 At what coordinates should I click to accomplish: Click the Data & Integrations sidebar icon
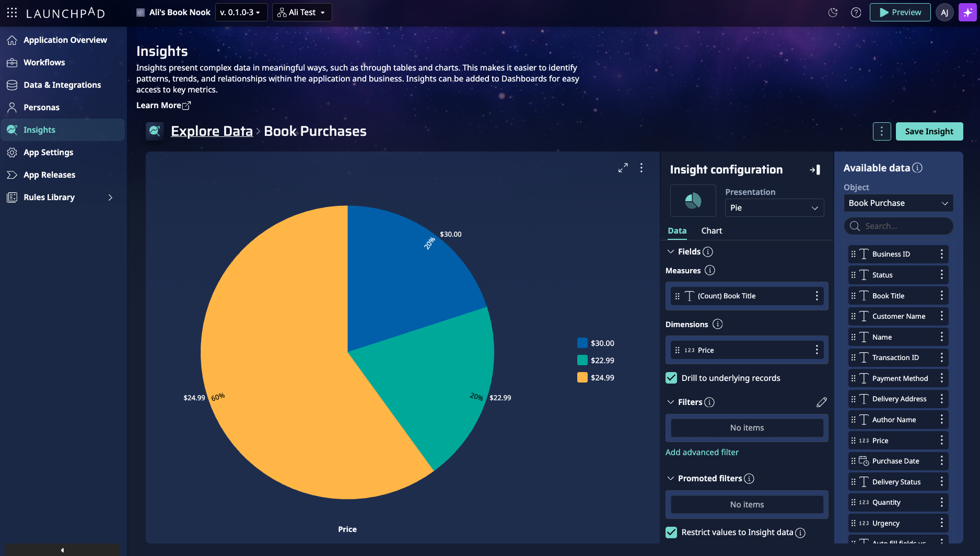12,85
